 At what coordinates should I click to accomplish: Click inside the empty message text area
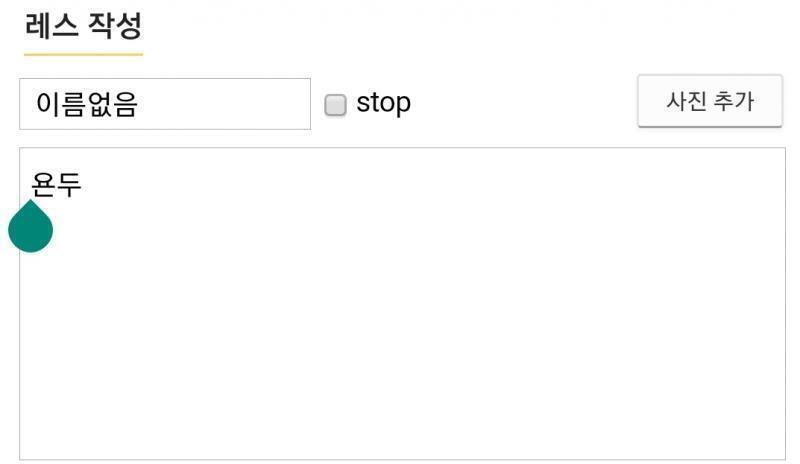pyautogui.click(x=402, y=304)
